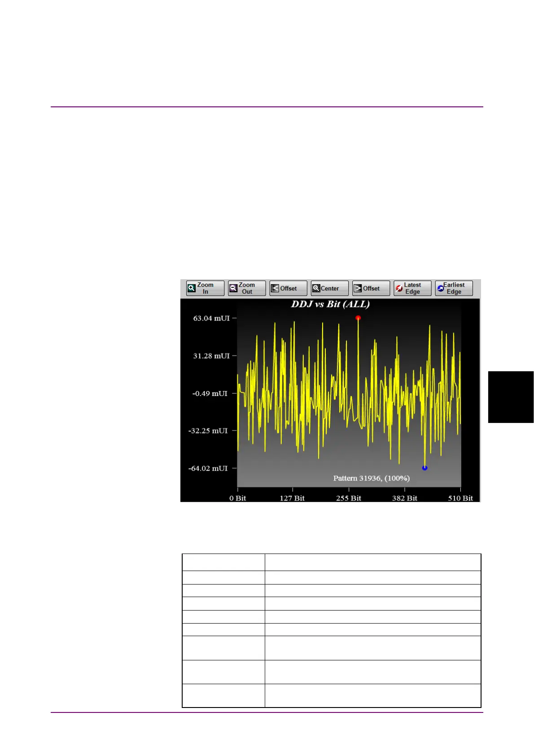
Task: Select the right Offset button
Action: [x=371, y=288]
